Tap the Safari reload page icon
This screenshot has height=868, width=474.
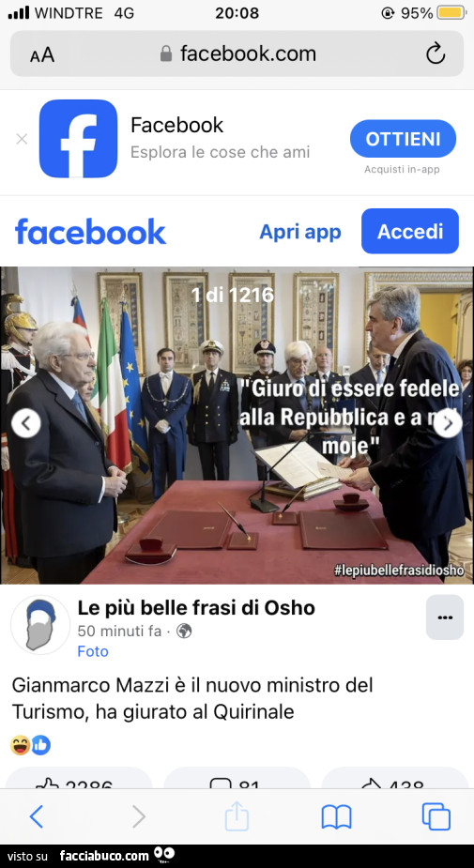(x=436, y=53)
